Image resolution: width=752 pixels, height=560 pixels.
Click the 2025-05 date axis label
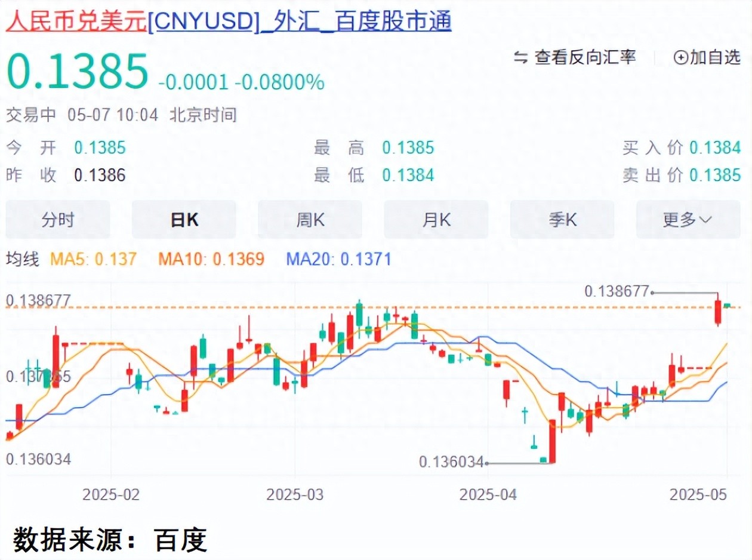point(698,494)
